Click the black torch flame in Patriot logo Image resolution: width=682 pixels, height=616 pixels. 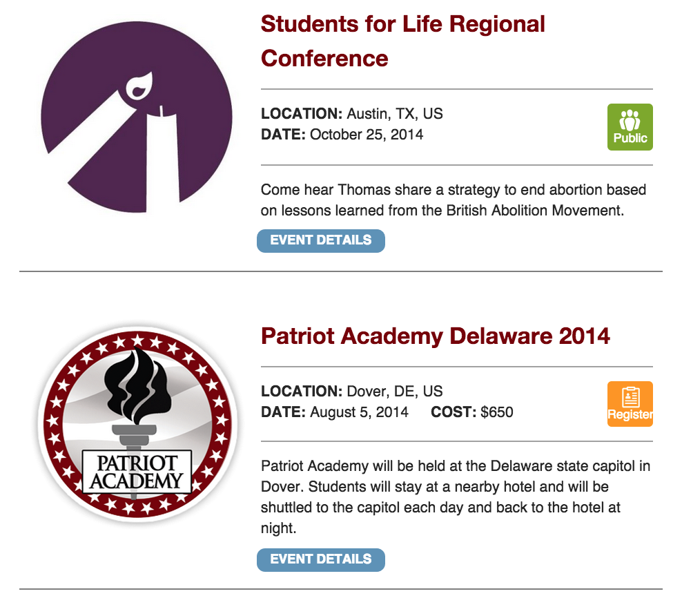pyautogui.click(x=138, y=386)
